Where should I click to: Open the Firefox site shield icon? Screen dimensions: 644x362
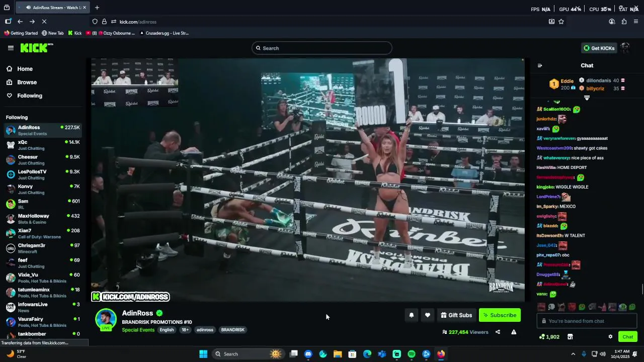tap(95, 22)
